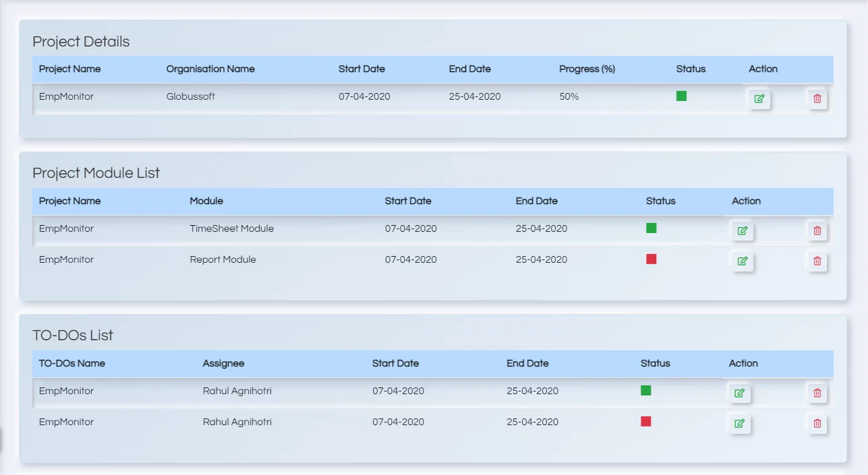Click the green status square in TO-DOs List

click(645, 390)
